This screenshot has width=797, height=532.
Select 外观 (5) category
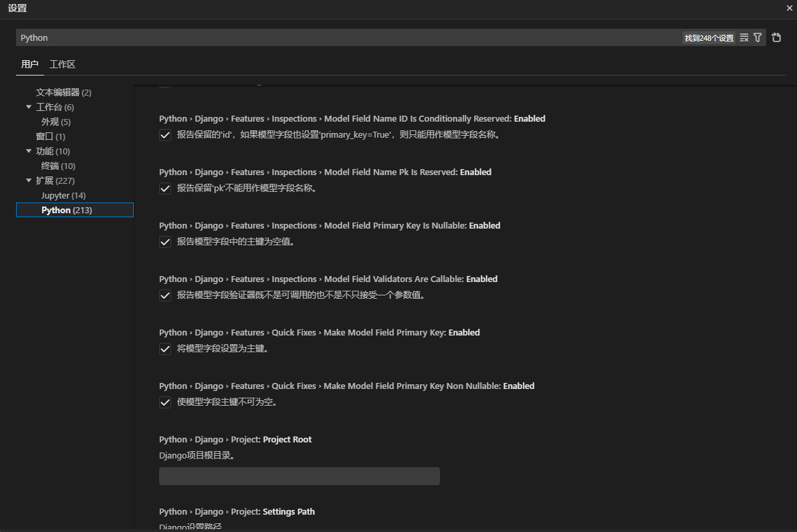56,122
